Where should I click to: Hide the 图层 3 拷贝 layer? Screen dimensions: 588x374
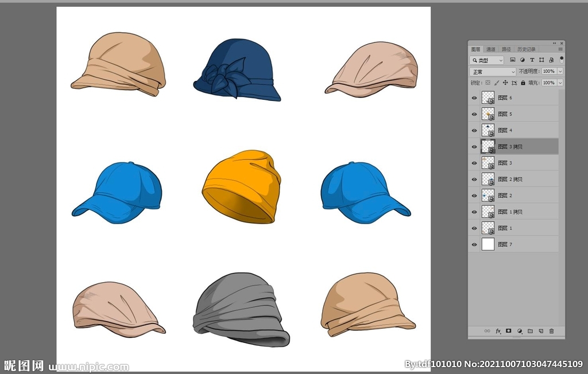click(x=474, y=147)
